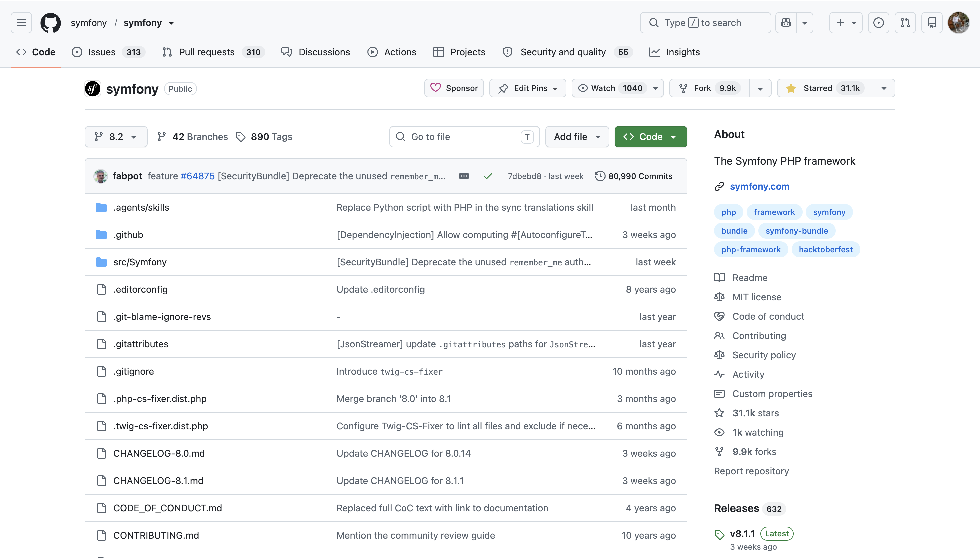980x558 pixels.
Task: Open CHANGELOG-8.1.md file
Action: [x=158, y=481]
